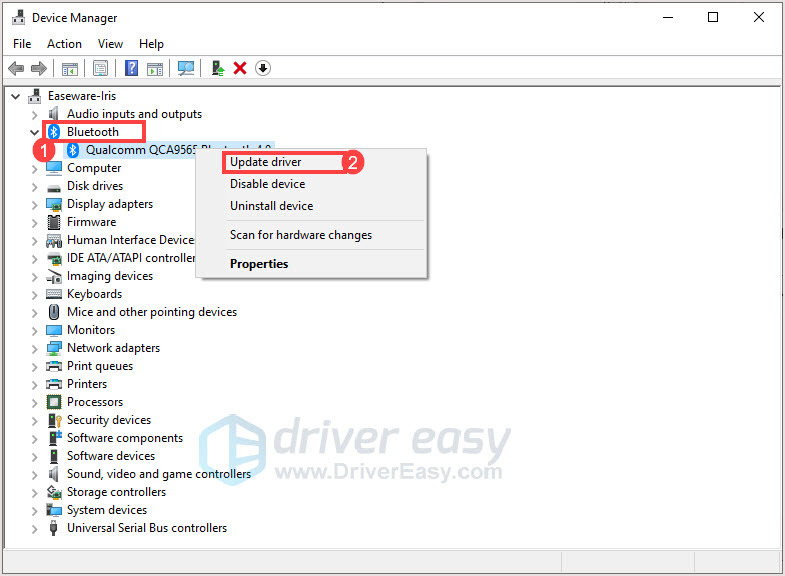Expand the Universal Serial Bus controllers node
Screen dimensions: 785x576
35,528
